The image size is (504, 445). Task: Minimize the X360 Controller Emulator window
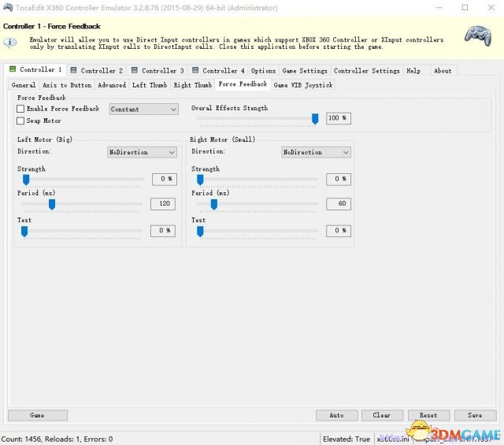pos(439,8)
